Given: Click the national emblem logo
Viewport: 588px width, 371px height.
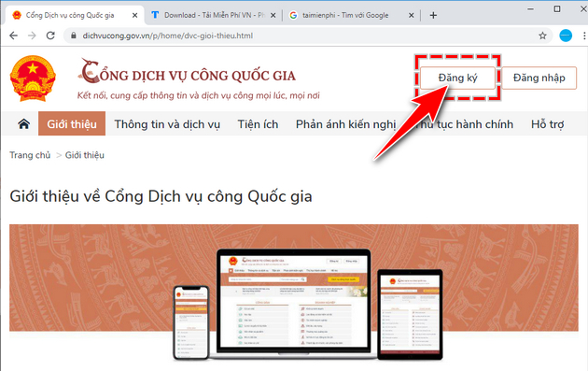Looking at the screenshot, I should point(33,78).
